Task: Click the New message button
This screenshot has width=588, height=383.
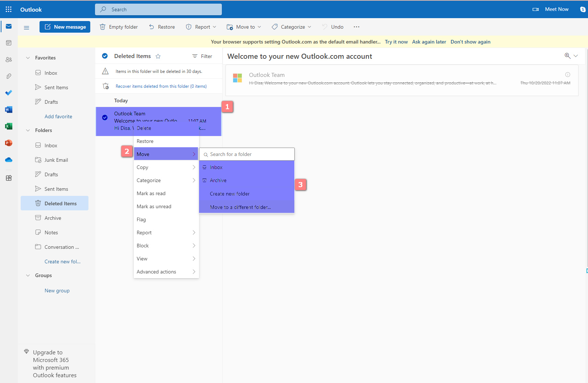Action: coord(65,27)
